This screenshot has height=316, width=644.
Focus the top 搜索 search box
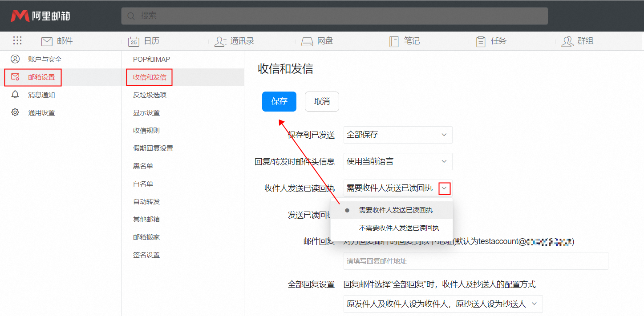coord(334,16)
